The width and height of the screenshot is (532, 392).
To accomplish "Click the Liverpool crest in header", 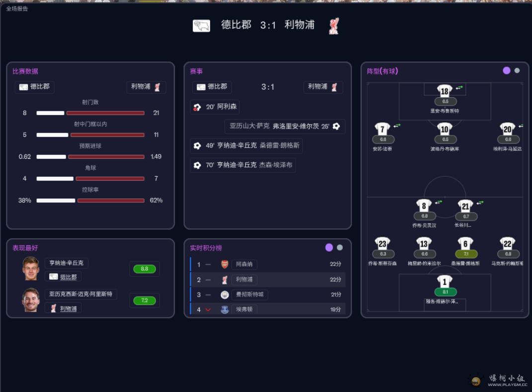I will tap(334, 26).
